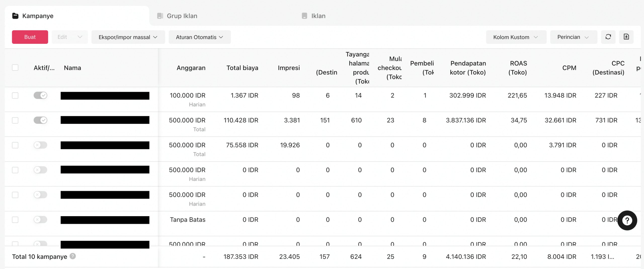Click the refresh data icon
The image size is (644, 269).
(608, 37)
